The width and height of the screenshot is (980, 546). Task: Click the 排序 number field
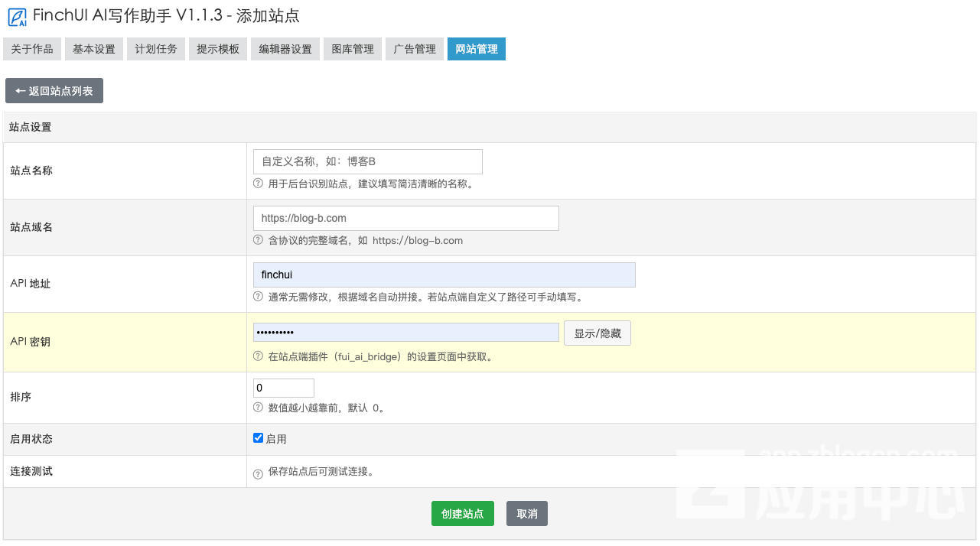coord(283,388)
